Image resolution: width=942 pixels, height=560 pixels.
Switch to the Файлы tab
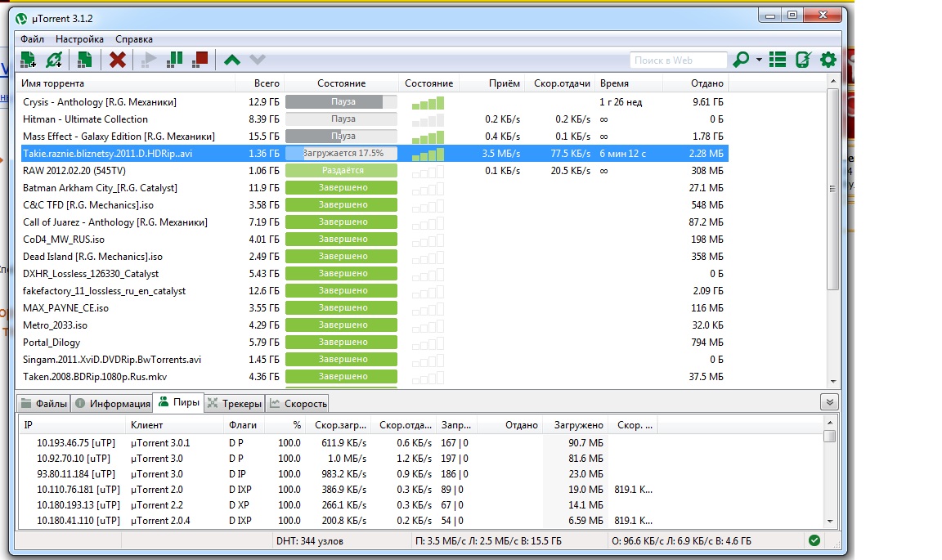click(44, 403)
